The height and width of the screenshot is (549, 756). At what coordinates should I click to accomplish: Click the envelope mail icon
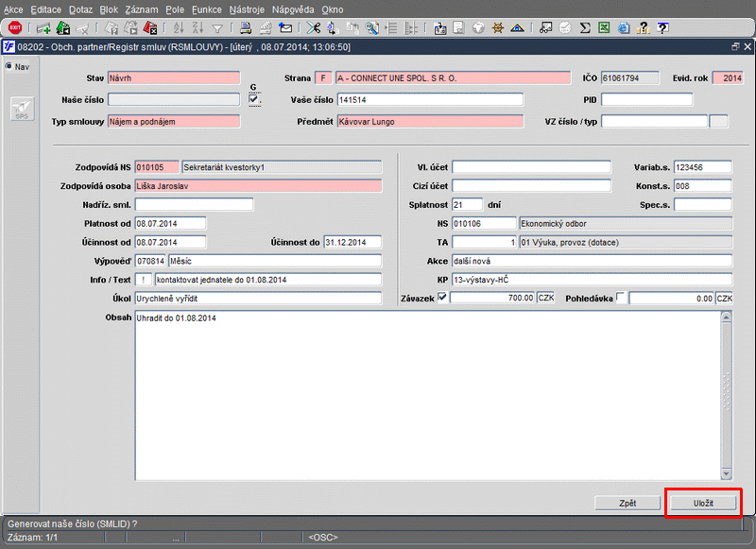tap(285, 28)
